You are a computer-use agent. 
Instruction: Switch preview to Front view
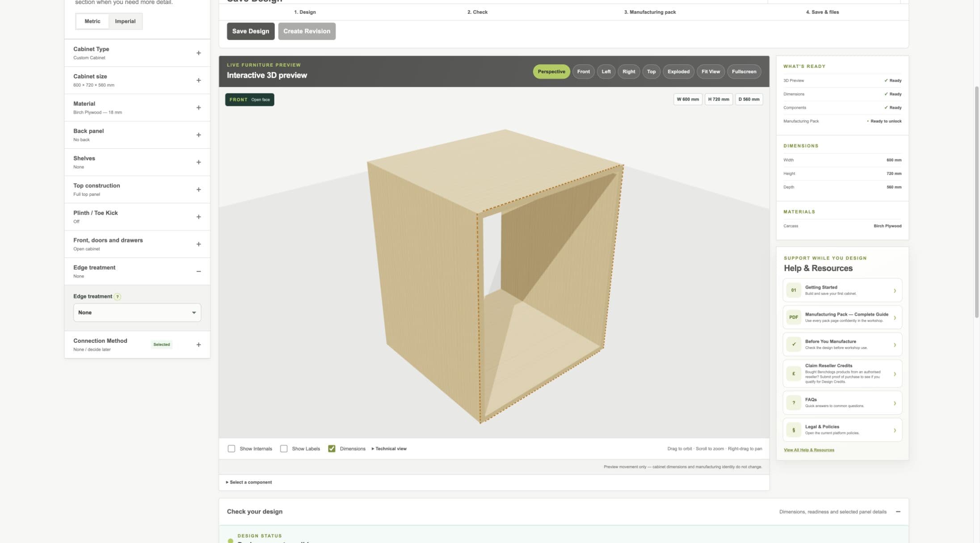583,72
